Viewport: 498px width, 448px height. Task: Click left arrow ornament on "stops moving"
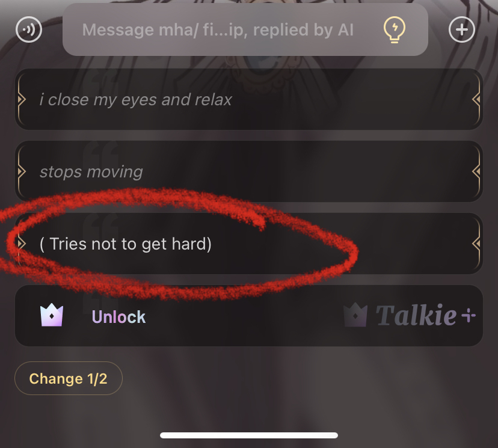[21, 171]
